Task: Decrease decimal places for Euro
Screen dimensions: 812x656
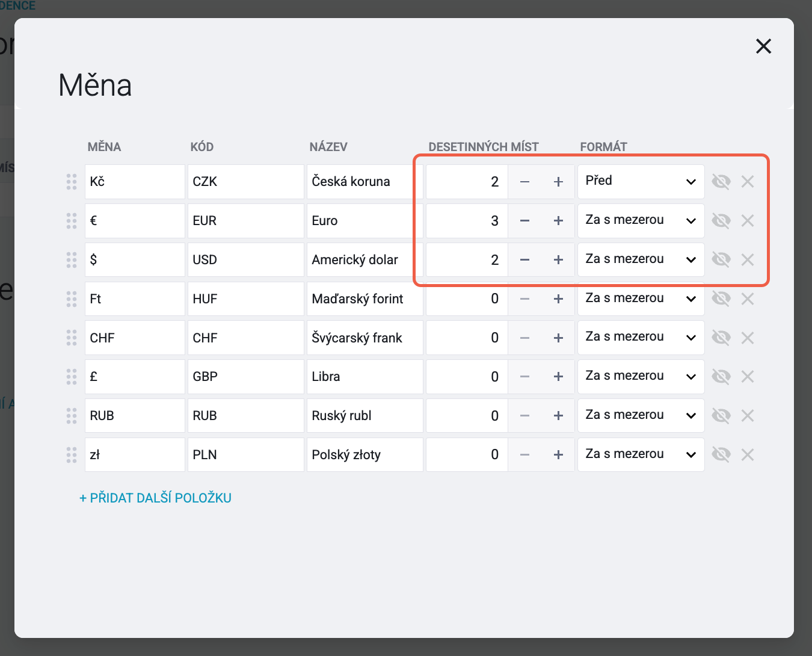Action: click(x=524, y=221)
